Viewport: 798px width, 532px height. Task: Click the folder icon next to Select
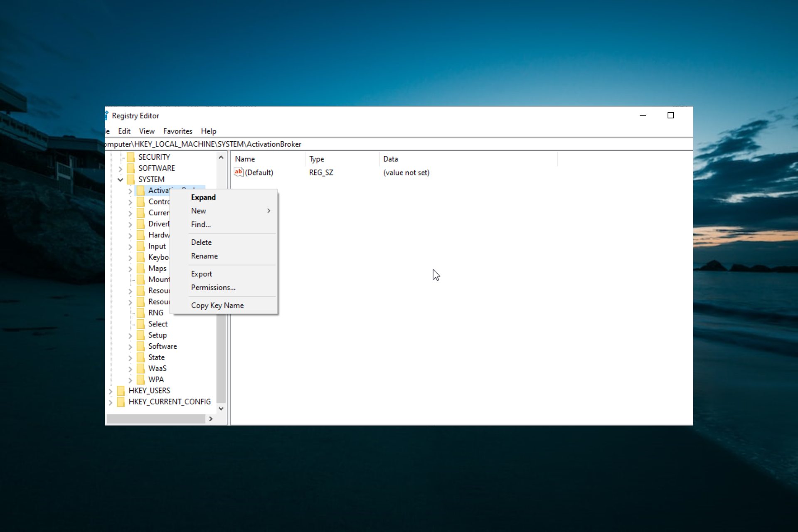pyautogui.click(x=141, y=324)
